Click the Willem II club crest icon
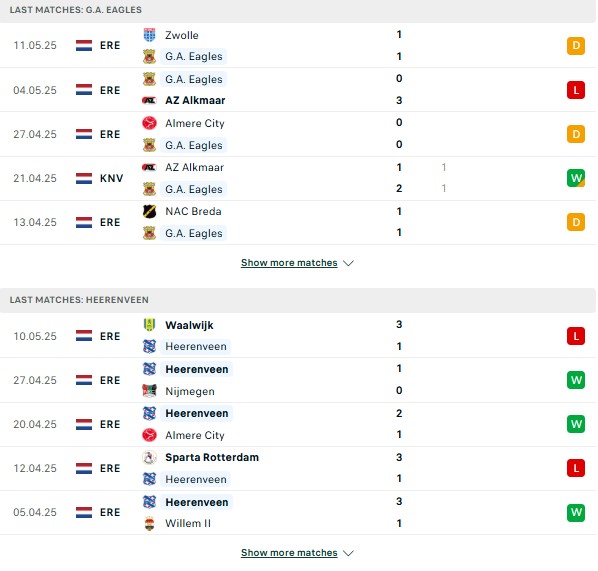This screenshot has width=598, height=571. (149, 523)
